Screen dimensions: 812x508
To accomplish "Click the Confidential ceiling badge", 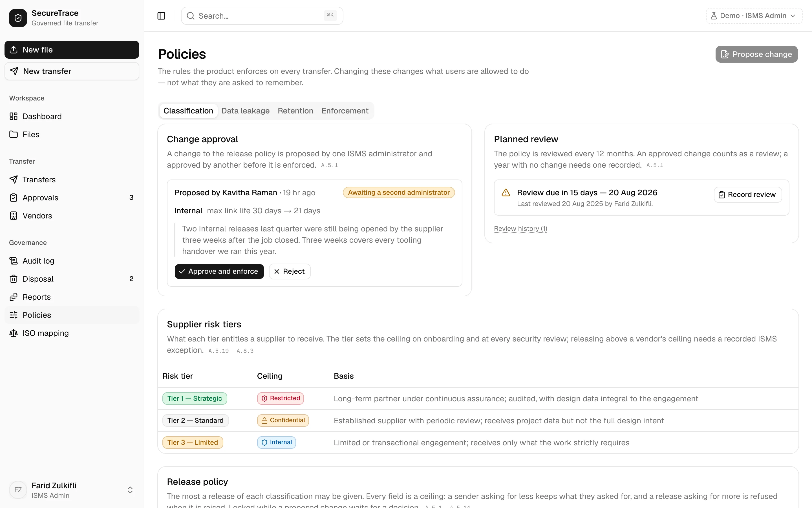I will click(x=283, y=421).
